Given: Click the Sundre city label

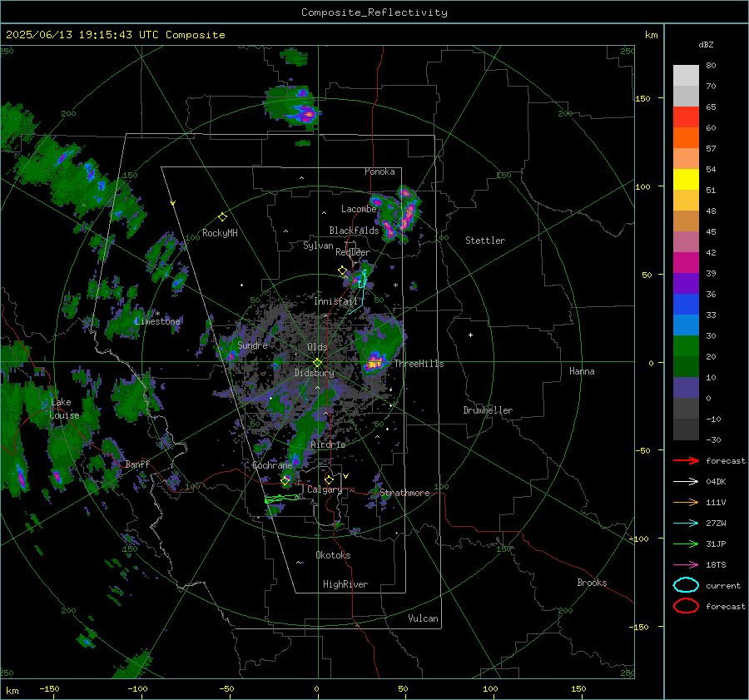Looking at the screenshot, I should [253, 345].
